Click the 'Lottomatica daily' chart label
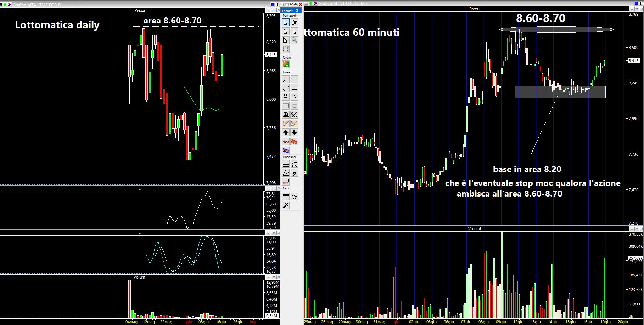The width and height of the screenshot is (644, 325). click(x=57, y=25)
